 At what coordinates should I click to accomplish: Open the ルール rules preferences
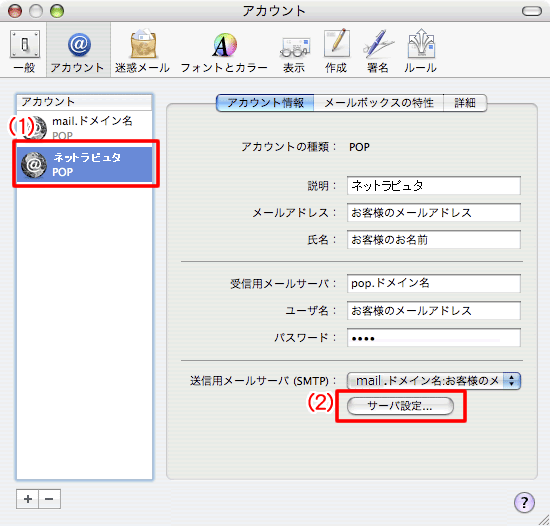(421, 51)
